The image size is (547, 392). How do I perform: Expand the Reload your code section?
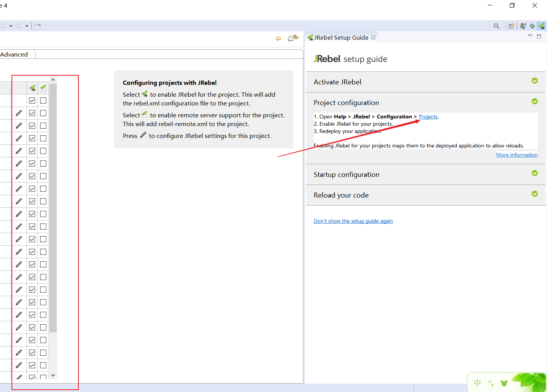coord(425,195)
